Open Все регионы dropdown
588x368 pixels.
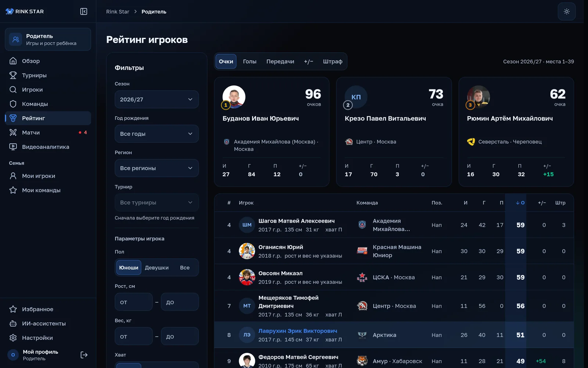tap(157, 168)
